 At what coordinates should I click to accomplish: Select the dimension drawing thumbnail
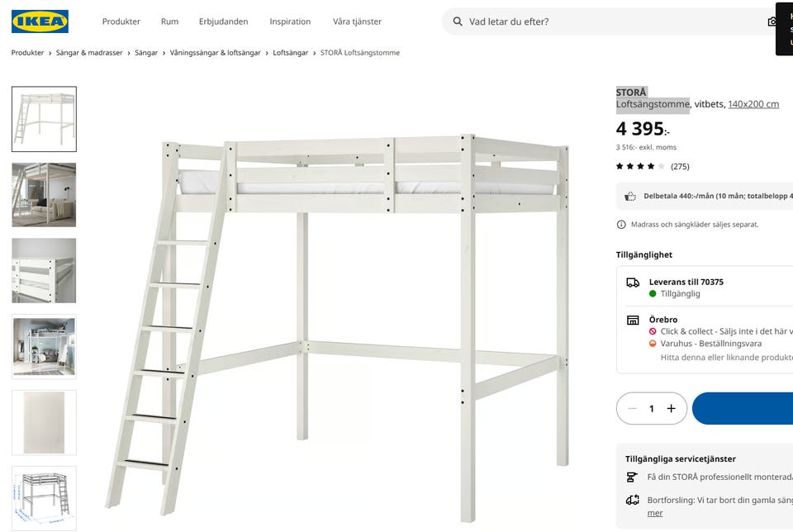pos(44,497)
